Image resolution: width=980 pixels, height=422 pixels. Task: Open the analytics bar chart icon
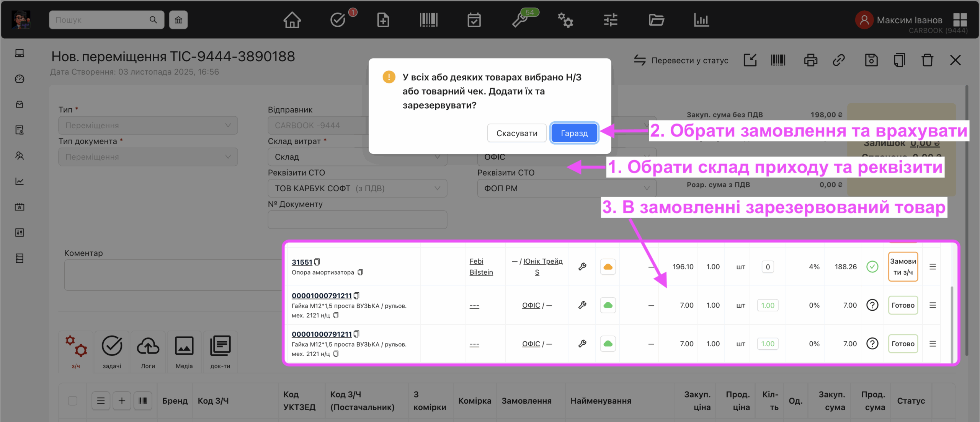[701, 20]
